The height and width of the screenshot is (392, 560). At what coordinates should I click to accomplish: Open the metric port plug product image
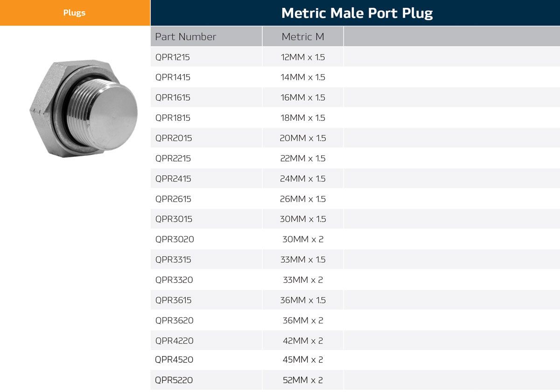[x=84, y=108]
